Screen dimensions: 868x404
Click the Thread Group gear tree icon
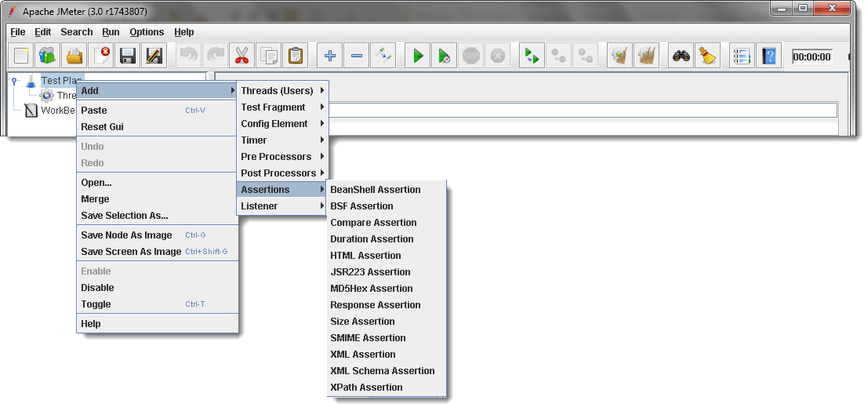click(46, 96)
